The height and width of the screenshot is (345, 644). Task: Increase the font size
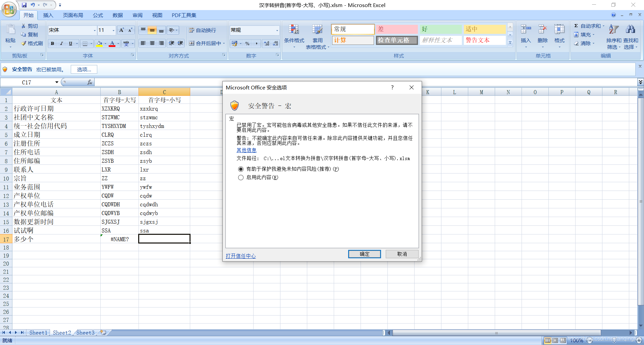pos(121,30)
